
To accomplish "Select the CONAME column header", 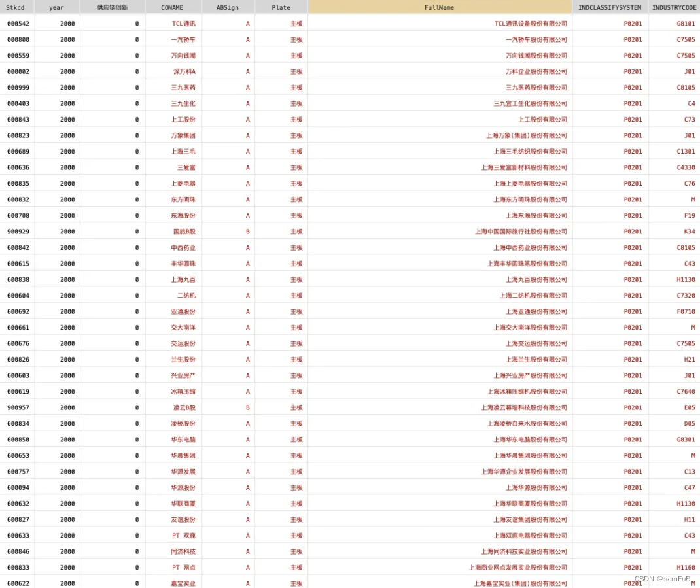I will pyautogui.click(x=172, y=7).
